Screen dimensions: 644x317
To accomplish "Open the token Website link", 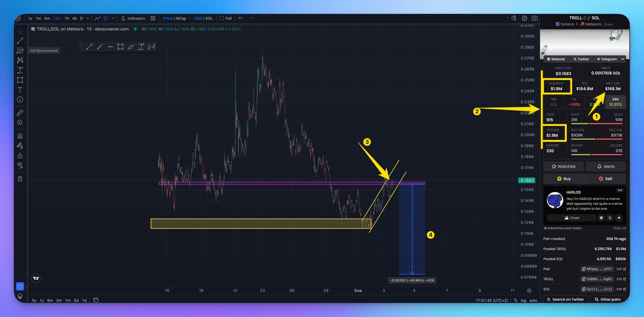I will coord(556,59).
